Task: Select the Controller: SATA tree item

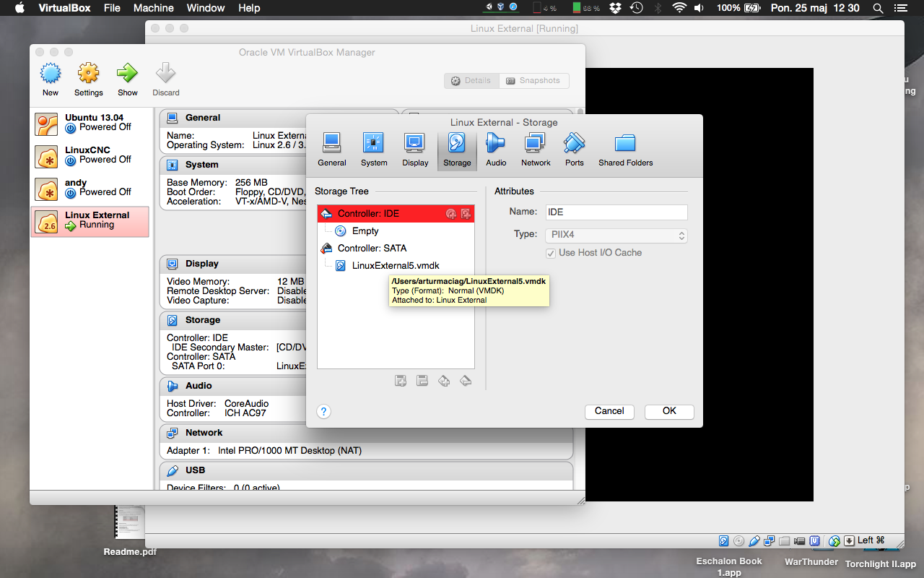Action: [x=372, y=249]
